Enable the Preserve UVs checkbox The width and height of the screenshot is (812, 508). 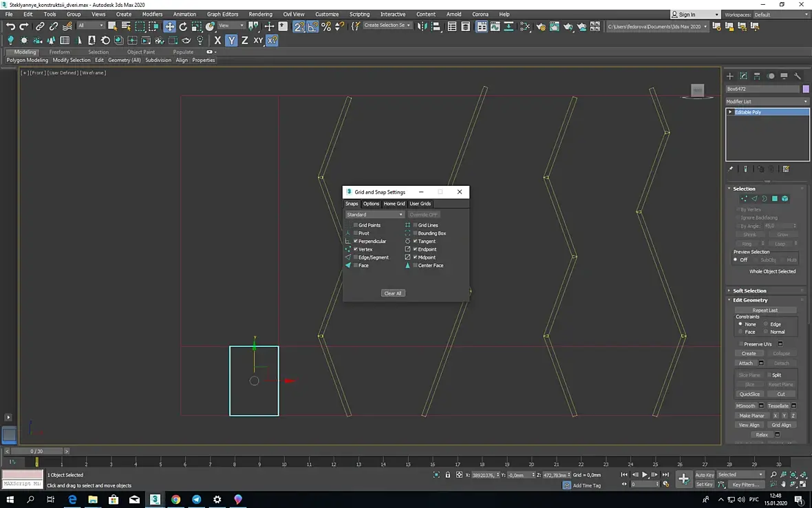(x=740, y=344)
